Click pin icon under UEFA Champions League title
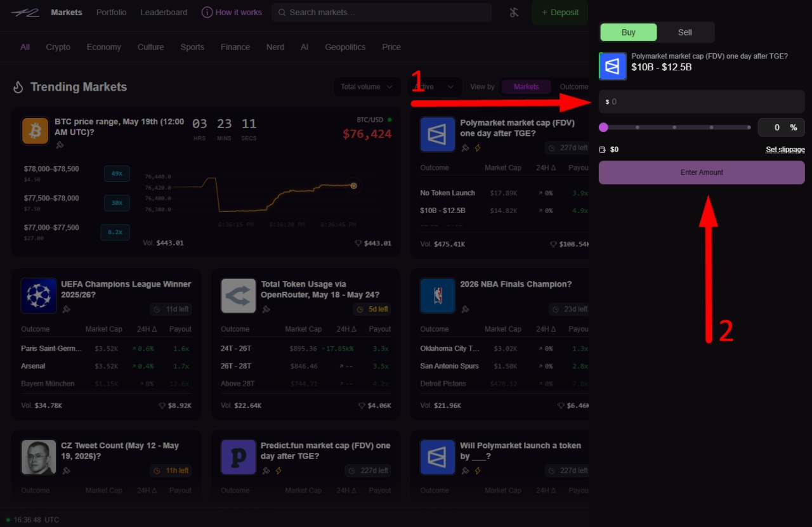This screenshot has height=527, width=812. click(66, 309)
